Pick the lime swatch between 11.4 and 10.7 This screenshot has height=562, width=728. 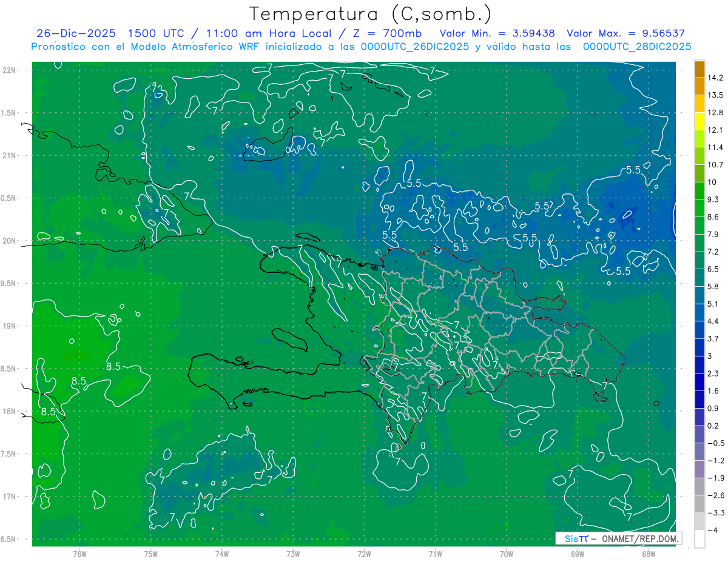(x=699, y=156)
